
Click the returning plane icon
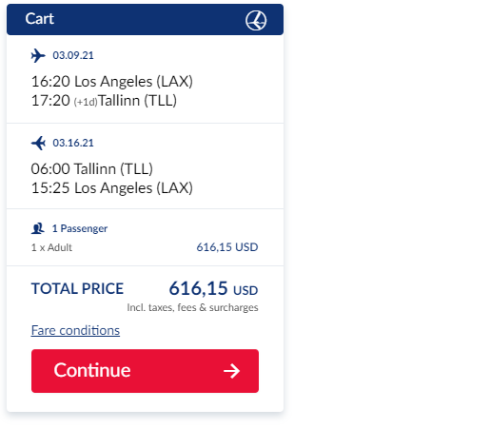pyautogui.click(x=38, y=143)
